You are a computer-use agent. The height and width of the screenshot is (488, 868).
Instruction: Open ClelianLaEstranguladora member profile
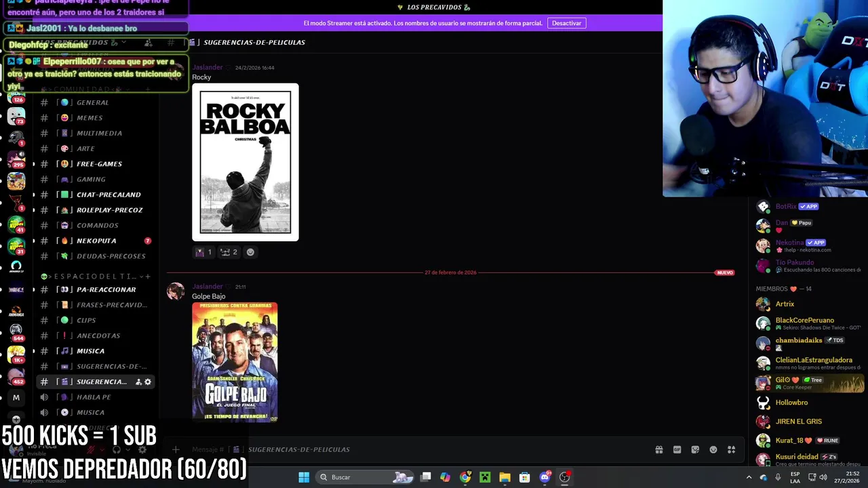[809, 363]
